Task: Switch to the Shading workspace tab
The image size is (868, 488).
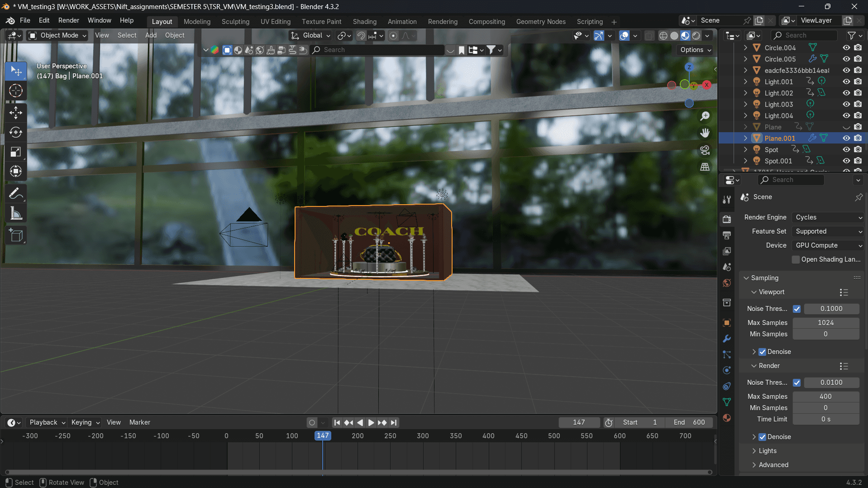Action: pos(365,22)
